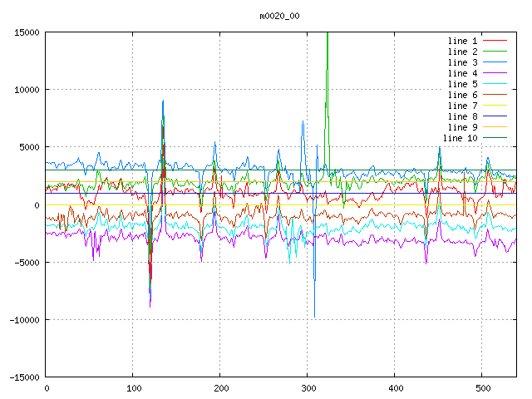
Task: Click the cyan line 5 legend sample
Action: pyautogui.click(x=495, y=84)
